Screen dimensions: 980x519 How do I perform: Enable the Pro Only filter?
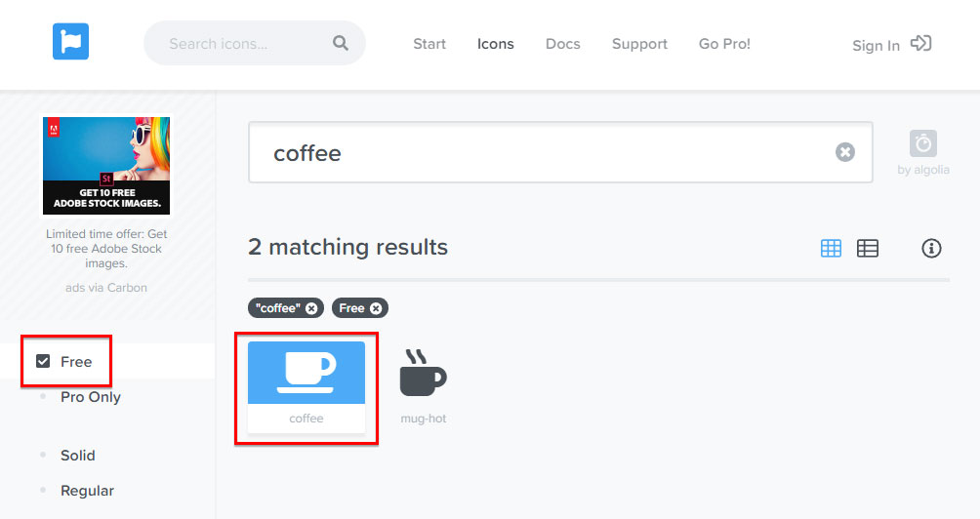click(90, 397)
